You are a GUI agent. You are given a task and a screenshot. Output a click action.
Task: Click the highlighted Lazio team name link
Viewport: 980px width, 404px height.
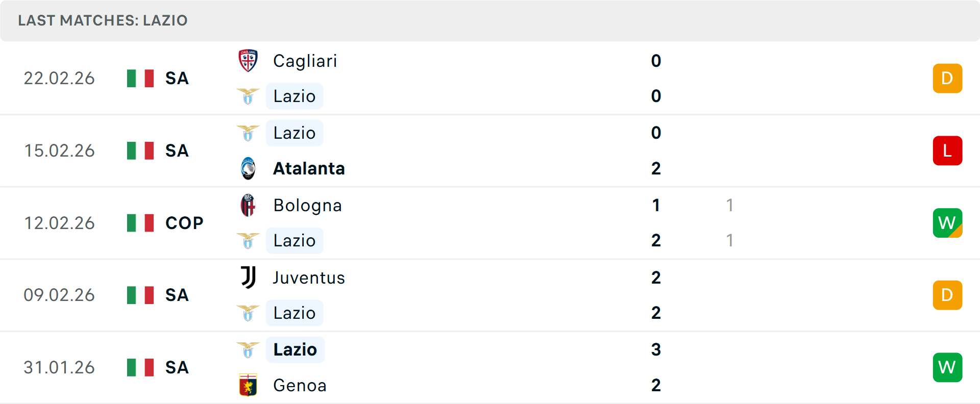point(295,349)
